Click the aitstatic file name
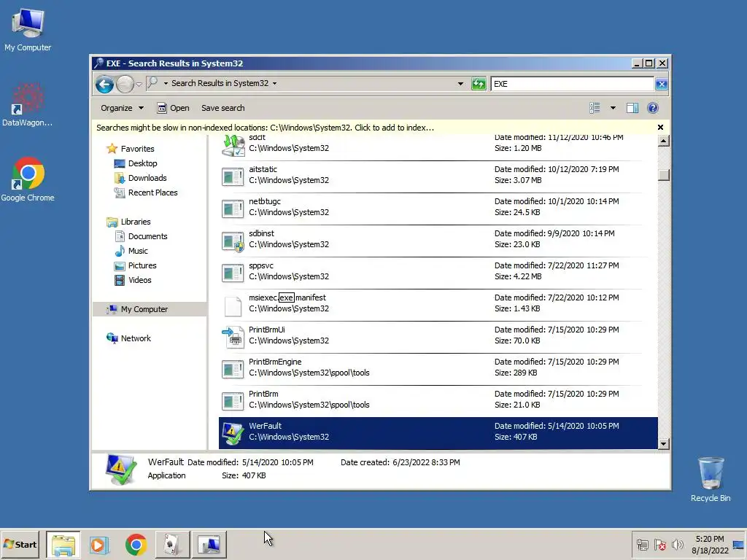The image size is (747, 560). (263, 169)
